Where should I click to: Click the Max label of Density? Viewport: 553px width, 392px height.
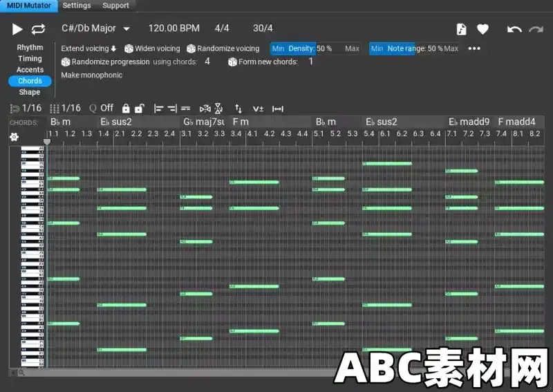352,48
